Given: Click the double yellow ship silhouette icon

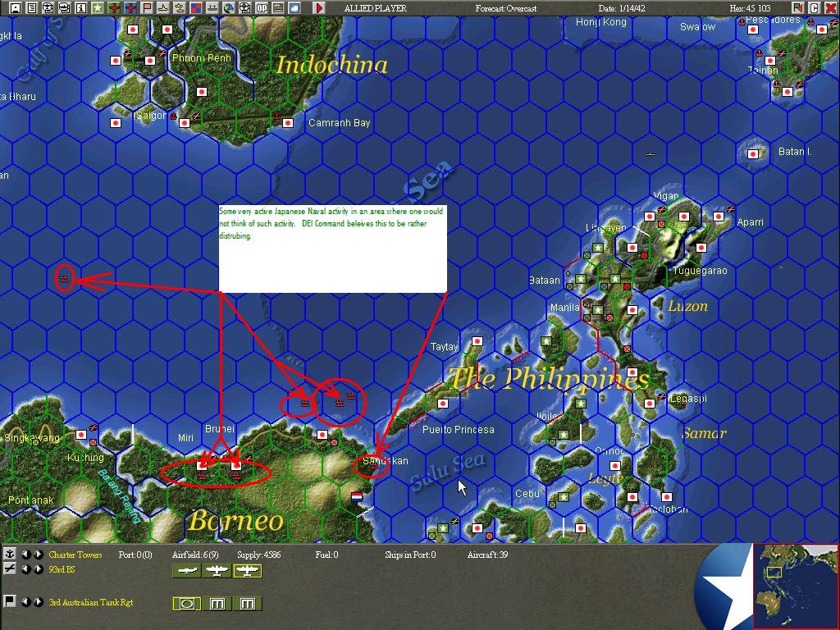Looking at the screenshot, I should [x=180, y=7].
